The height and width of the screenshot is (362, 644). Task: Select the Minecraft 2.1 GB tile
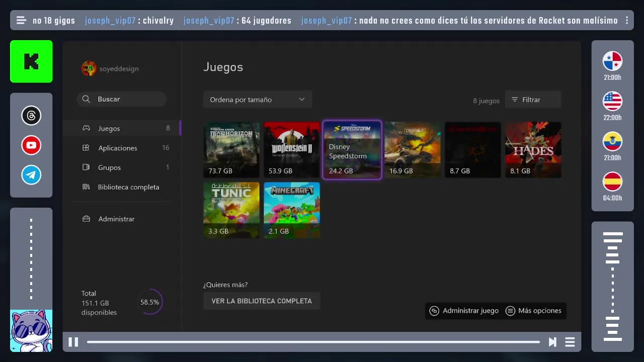(x=292, y=210)
